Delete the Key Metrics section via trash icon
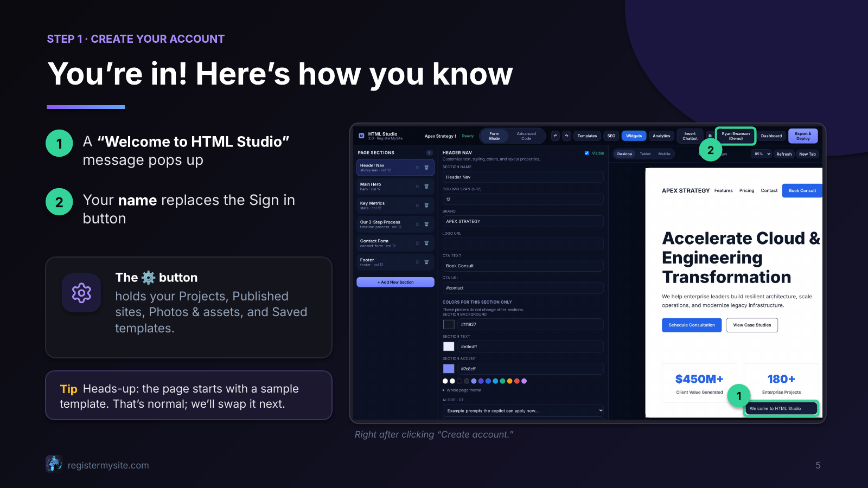868x488 pixels. coord(426,206)
